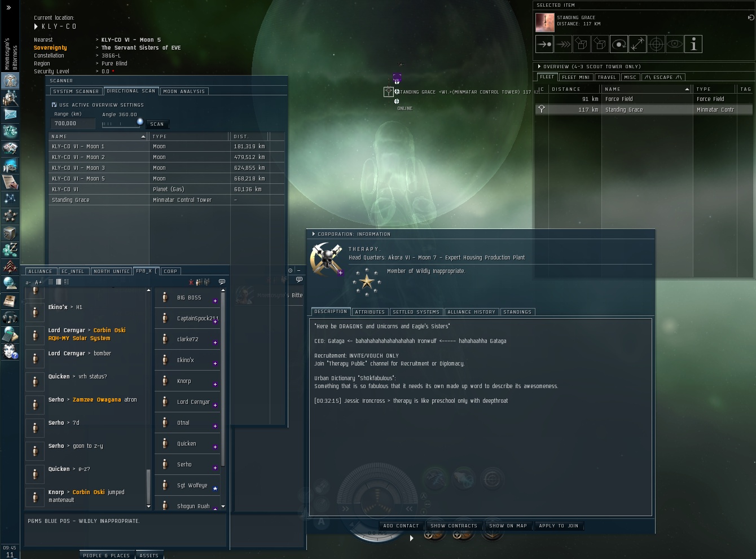
Task: Collapse the Overview panel triangle
Action: coord(539,67)
